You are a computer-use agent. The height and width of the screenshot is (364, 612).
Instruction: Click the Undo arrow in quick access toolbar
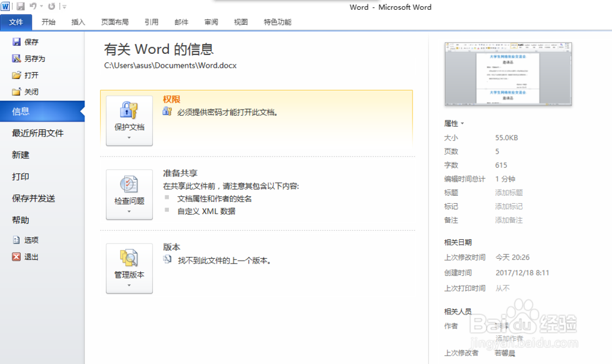pyautogui.click(x=33, y=6)
